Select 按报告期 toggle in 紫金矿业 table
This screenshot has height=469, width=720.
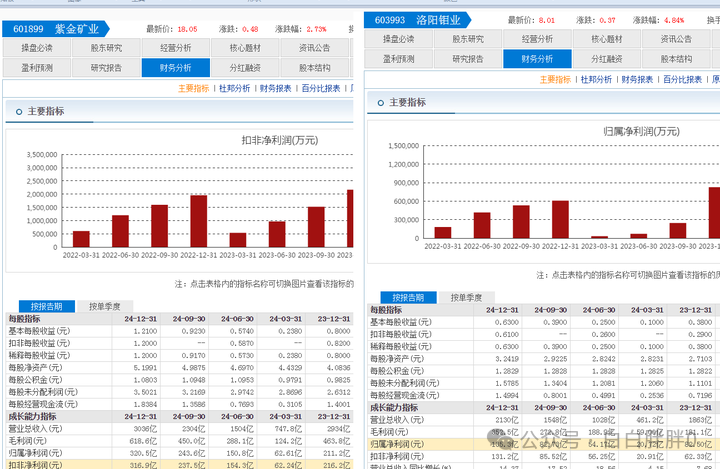click(x=46, y=306)
